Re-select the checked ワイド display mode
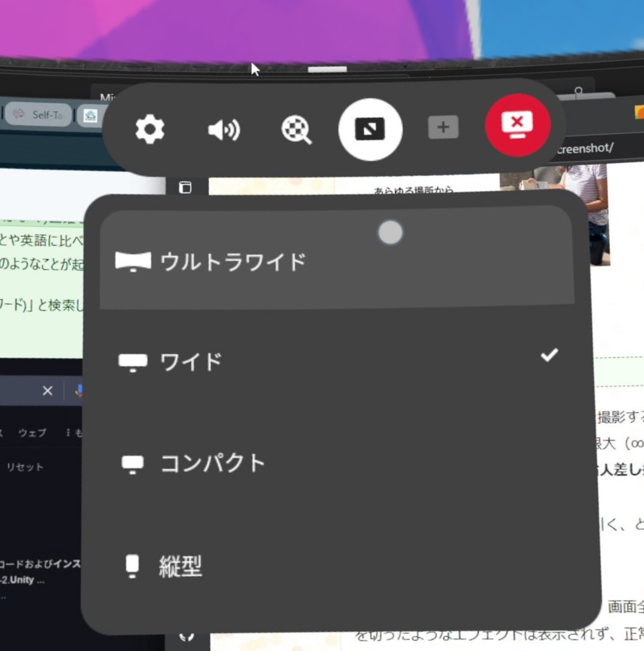This screenshot has height=651, width=644. click(x=191, y=362)
